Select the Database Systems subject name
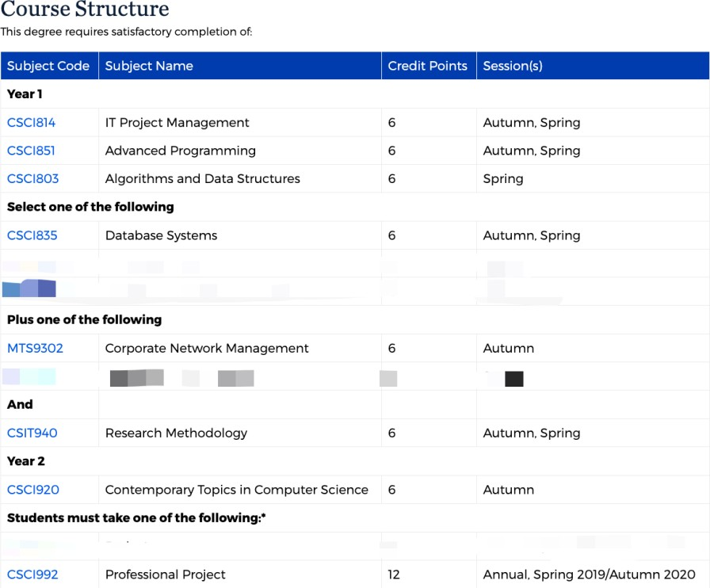The image size is (710, 588). click(x=161, y=235)
